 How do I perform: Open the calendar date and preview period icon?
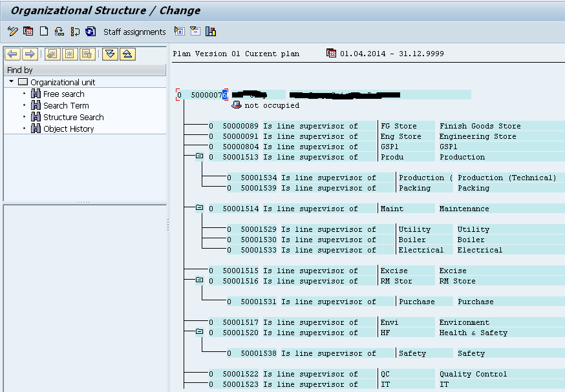[x=28, y=32]
